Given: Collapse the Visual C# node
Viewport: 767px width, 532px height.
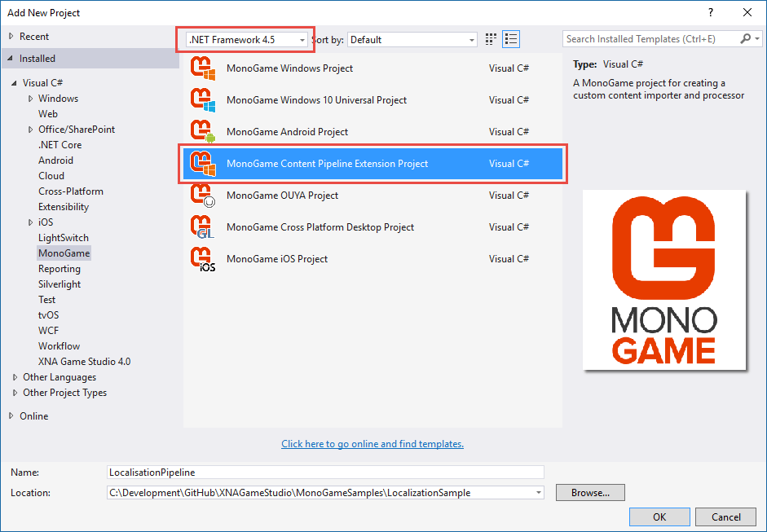Looking at the screenshot, I should (14, 83).
